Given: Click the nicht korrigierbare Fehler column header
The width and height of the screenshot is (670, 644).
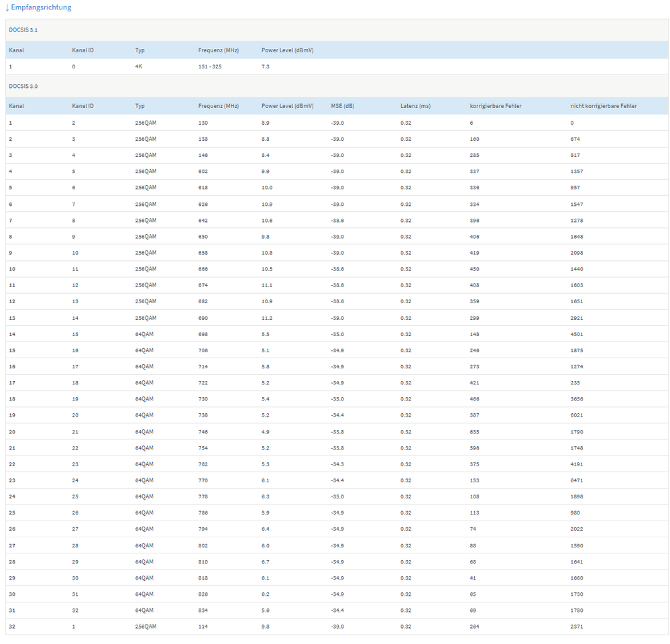Looking at the screenshot, I should (604, 106).
